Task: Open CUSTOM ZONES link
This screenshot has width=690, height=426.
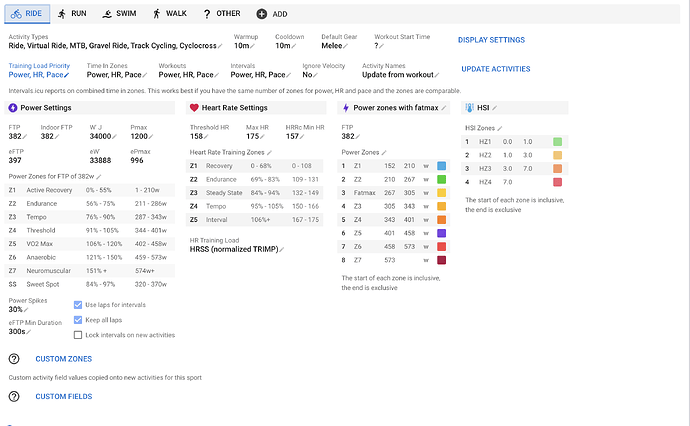Action: point(64,359)
